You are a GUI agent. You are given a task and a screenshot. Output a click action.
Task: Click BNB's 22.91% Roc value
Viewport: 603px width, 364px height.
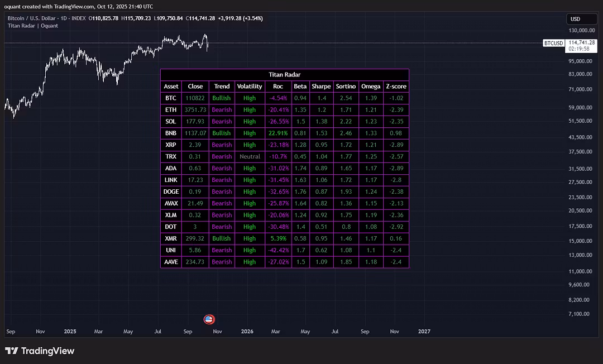(278, 133)
